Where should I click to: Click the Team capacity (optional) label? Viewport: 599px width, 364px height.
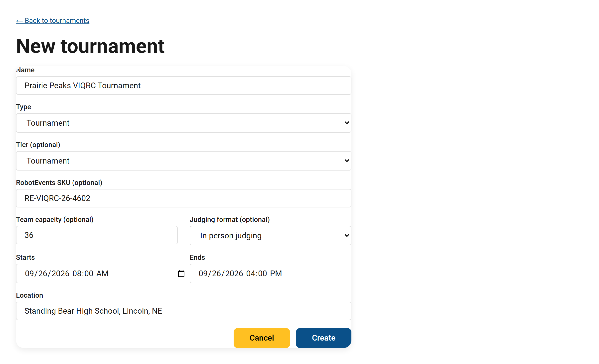coord(55,219)
